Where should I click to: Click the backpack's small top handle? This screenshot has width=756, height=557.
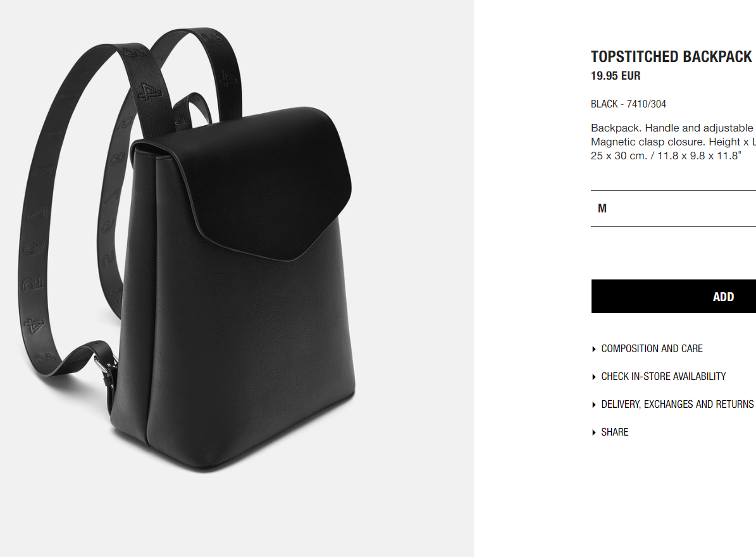click(192, 111)
